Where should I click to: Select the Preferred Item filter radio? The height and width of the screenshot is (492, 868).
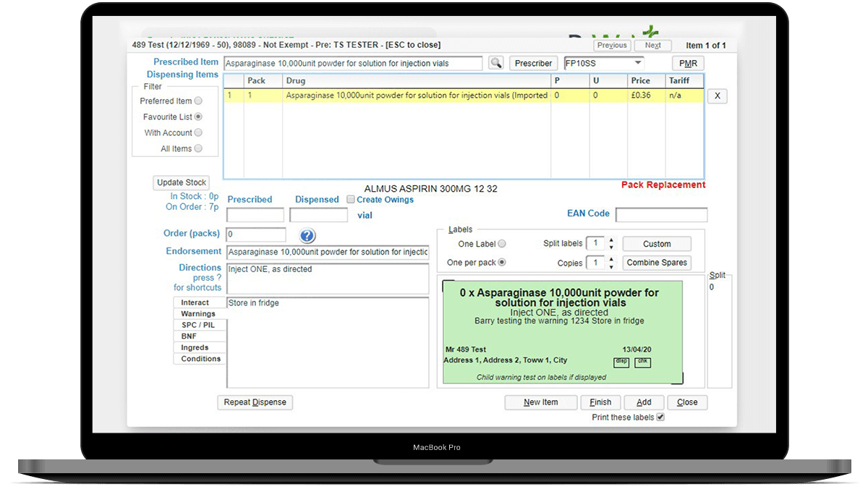[198, 101]
